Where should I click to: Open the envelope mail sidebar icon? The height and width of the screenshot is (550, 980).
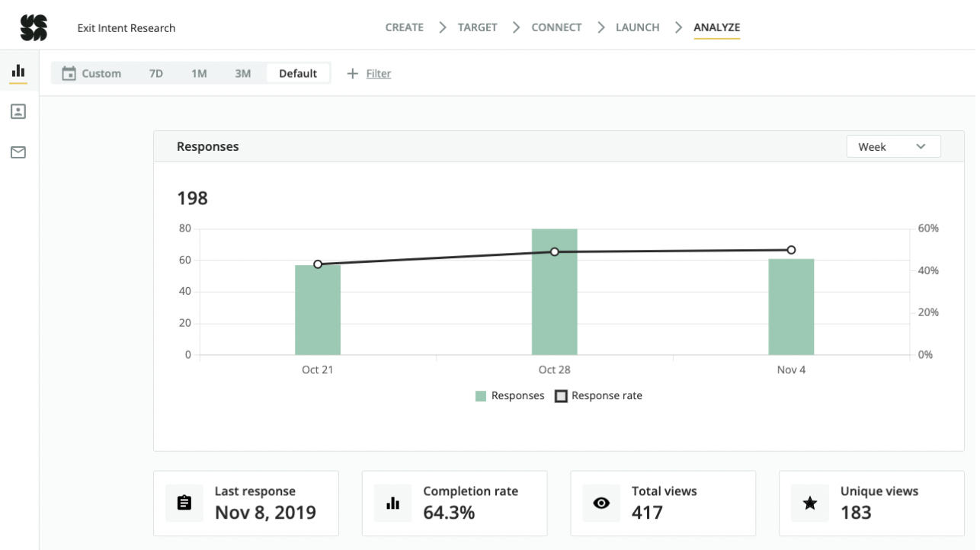18,152
